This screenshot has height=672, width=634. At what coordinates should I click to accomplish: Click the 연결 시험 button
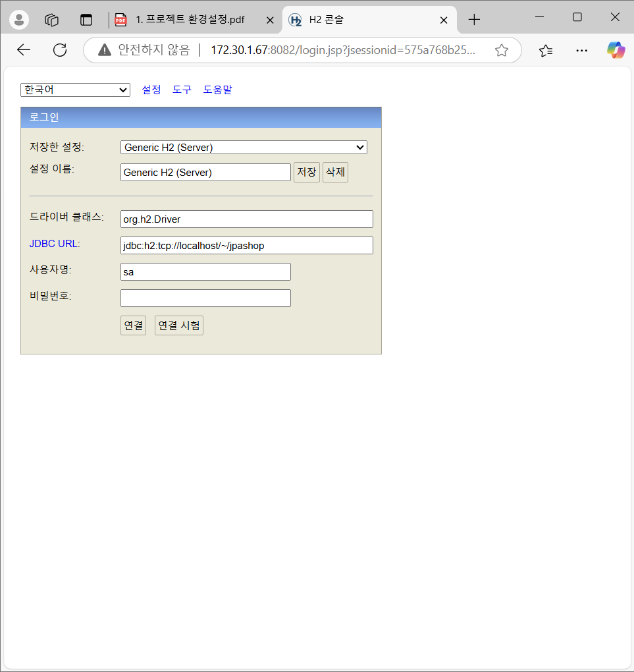click(x=179, y=325)
